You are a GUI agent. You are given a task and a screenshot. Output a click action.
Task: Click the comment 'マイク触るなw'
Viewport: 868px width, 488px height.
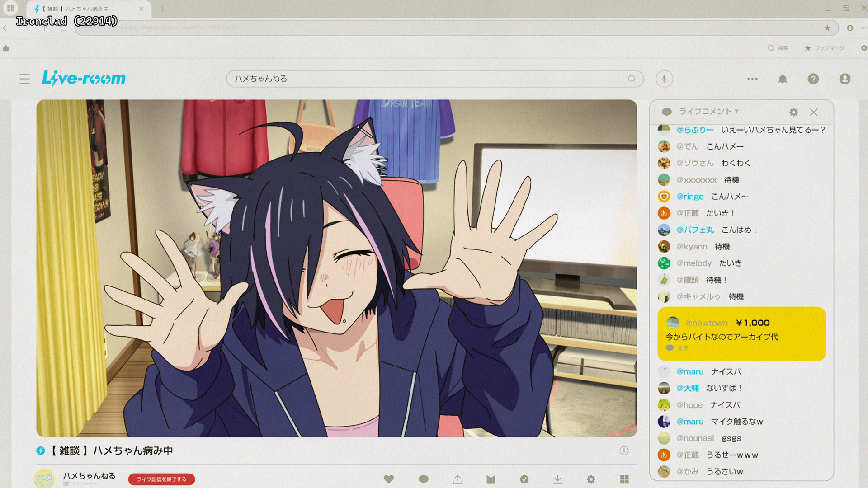[737, 422]
